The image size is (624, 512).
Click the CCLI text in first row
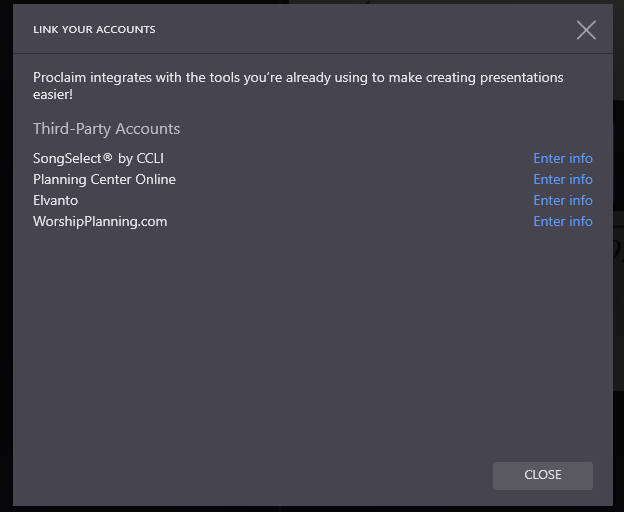pos(148,158)
